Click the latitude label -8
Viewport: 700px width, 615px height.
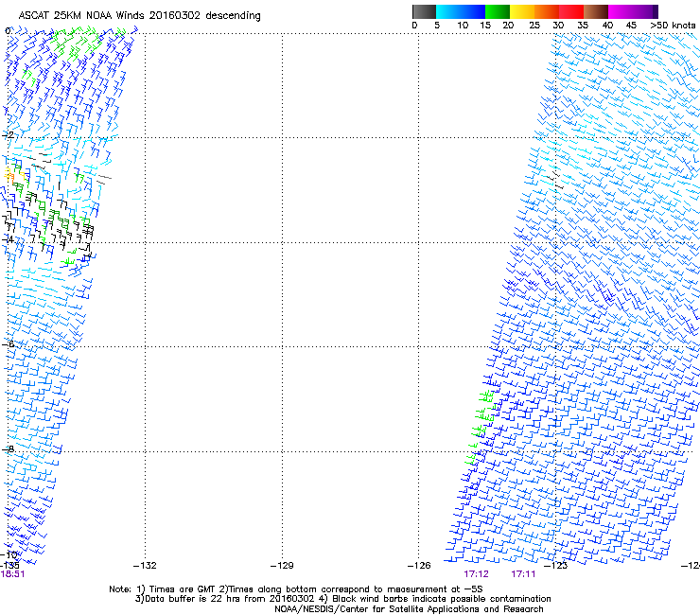click(8, 448)
